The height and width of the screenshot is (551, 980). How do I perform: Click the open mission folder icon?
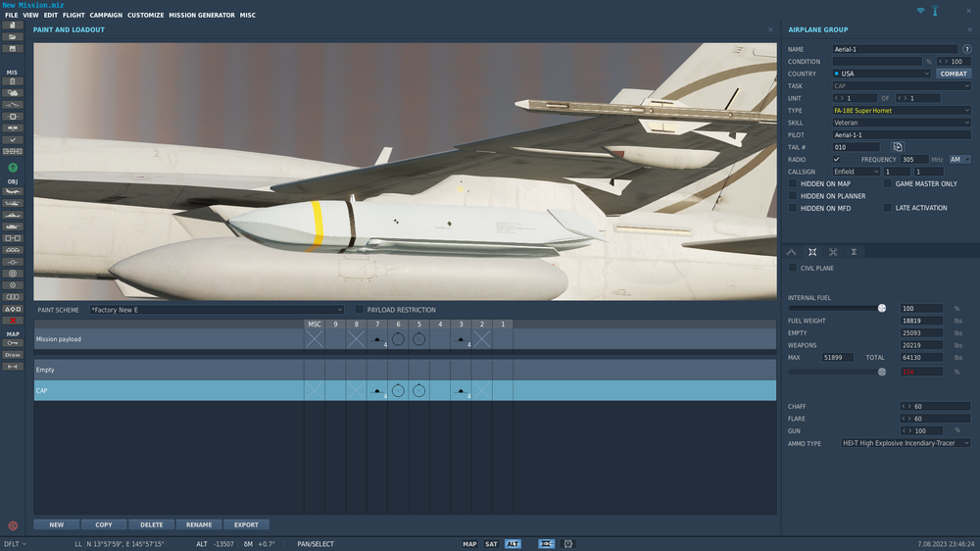[12, 37]
